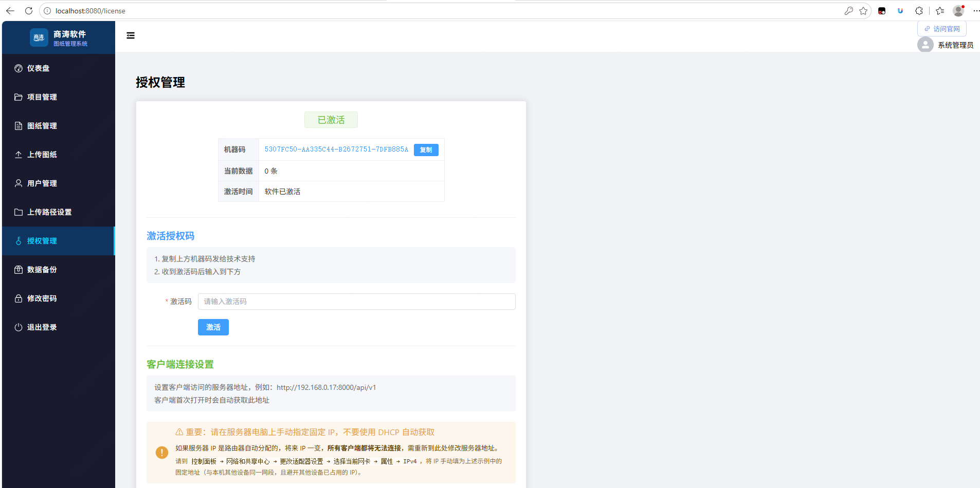This screenshot has height=488, width=980.
Task: Click the 0 条 current data value
Action: (271, 171)
